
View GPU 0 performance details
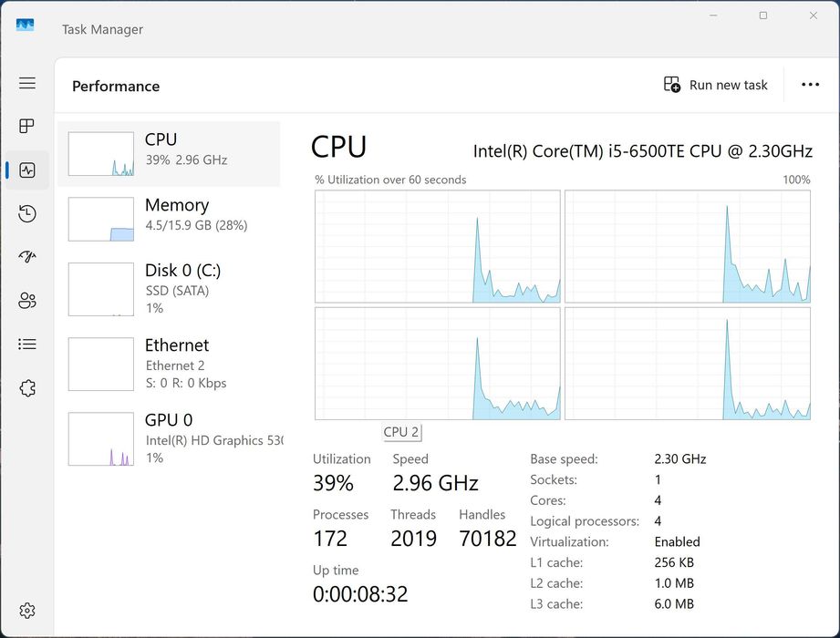coord(169,438)
